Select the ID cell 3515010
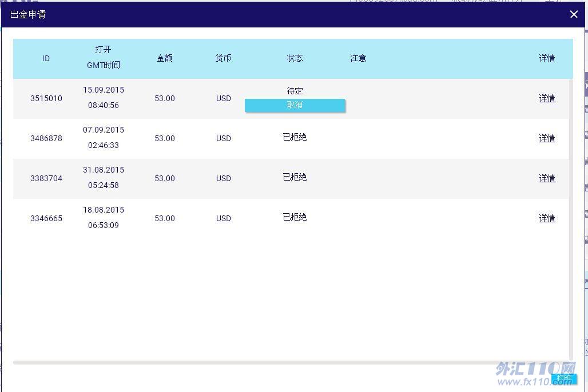The width and height of the screenshot is (588, 392). tap(46, 98)
